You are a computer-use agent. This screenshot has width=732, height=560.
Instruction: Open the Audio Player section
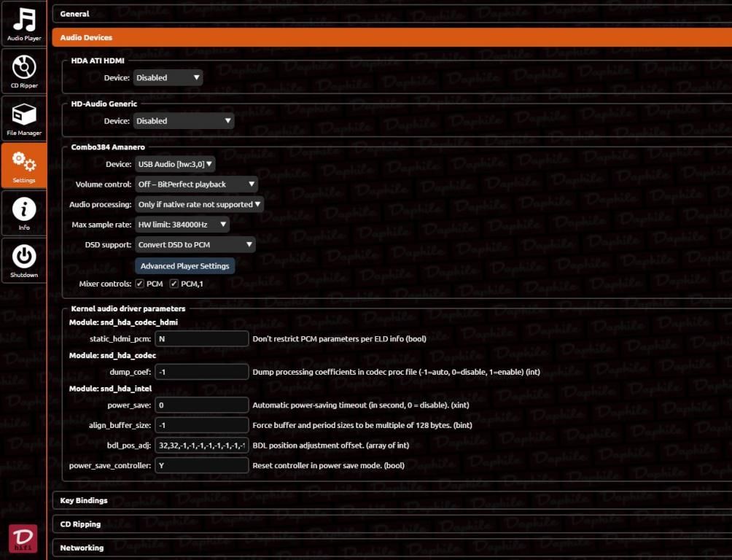pos(24,23)
